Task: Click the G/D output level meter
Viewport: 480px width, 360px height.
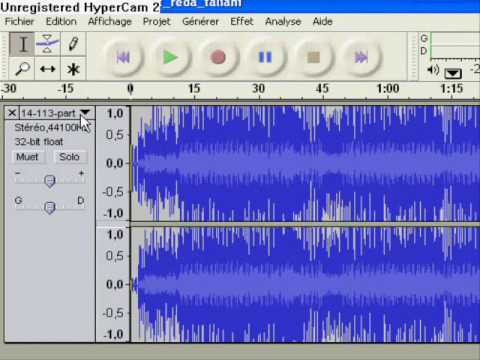Action: click(455, 45)
